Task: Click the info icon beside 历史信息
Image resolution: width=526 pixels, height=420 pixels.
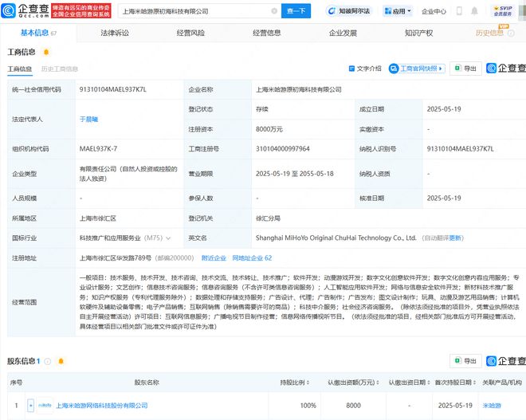Action: (511, 33)
